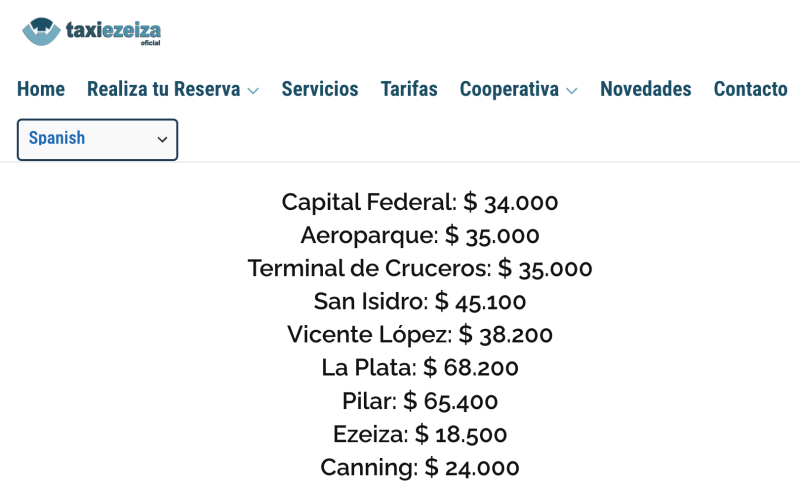800x497 pixels.
Task: Navigate to Tarifas
Action: [x=409, y=89]
